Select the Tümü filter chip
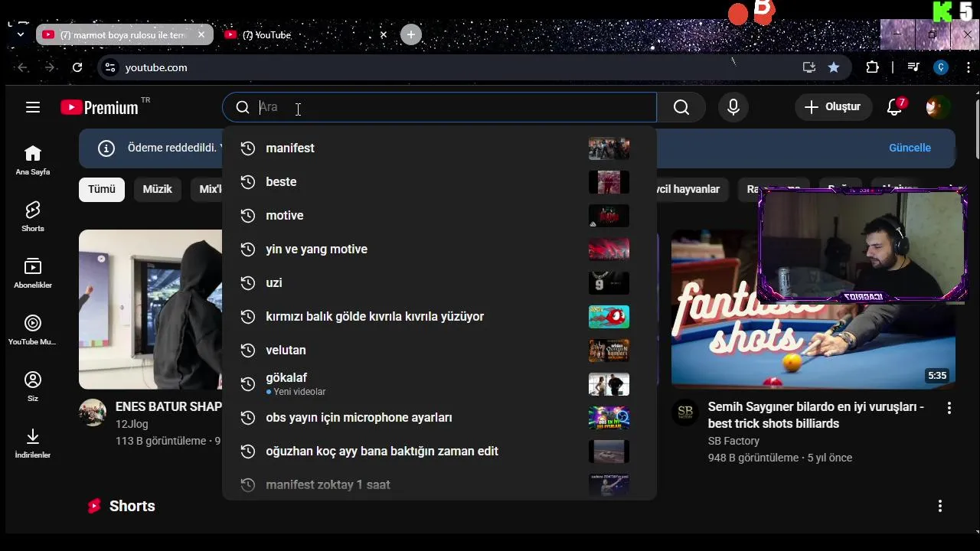Image resolution: width=980 pixels, height=551 pixels. click(102, 189)
